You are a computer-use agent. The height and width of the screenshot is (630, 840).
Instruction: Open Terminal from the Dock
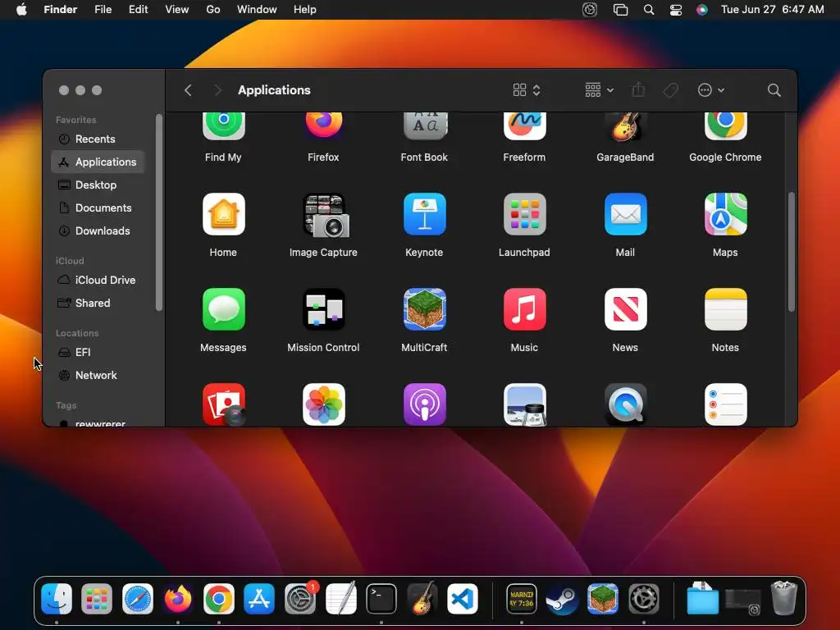pyautogui.click(x=381, y=599)
